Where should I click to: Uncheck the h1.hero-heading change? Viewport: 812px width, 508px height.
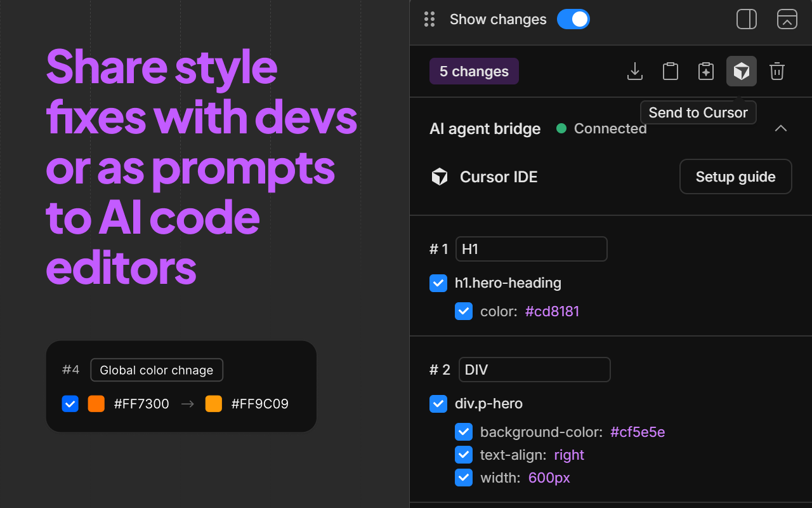pos(438,283)
